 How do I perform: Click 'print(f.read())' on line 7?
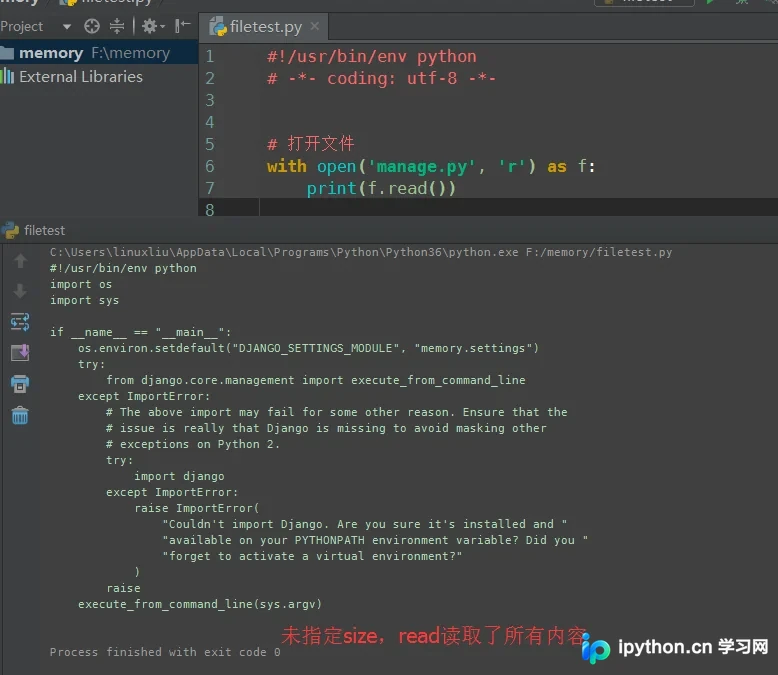click(381, 188)
